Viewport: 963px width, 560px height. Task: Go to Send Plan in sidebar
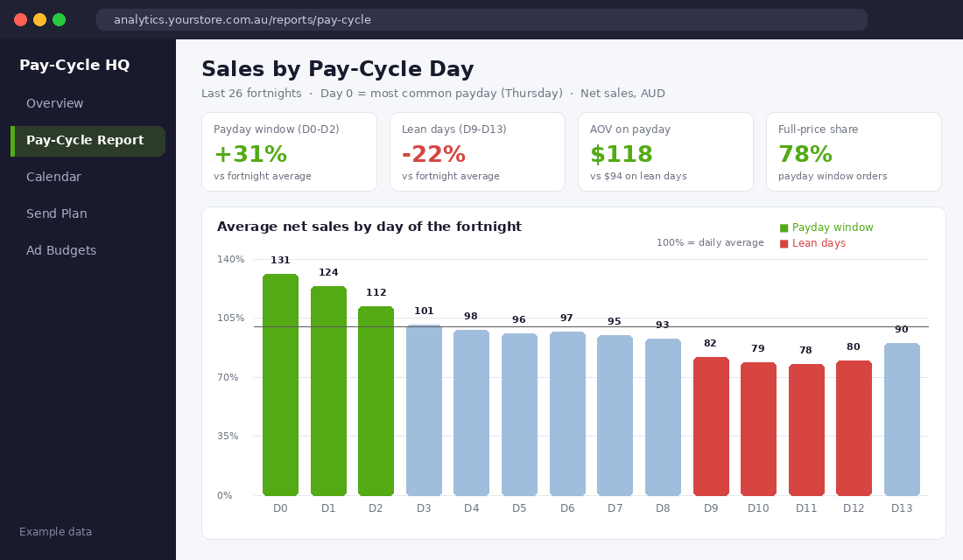(57, 213)
